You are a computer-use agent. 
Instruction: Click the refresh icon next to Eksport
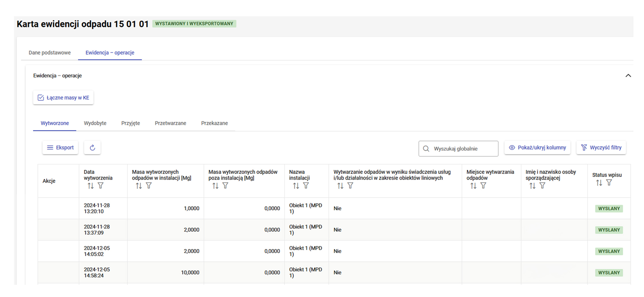(x=92, y=148)
